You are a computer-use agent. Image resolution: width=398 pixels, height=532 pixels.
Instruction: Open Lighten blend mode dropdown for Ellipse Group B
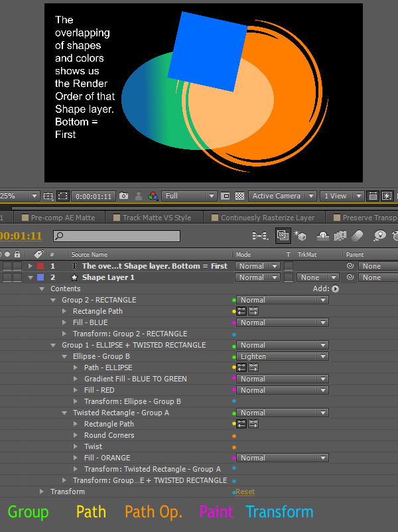[x=283, y=356]
